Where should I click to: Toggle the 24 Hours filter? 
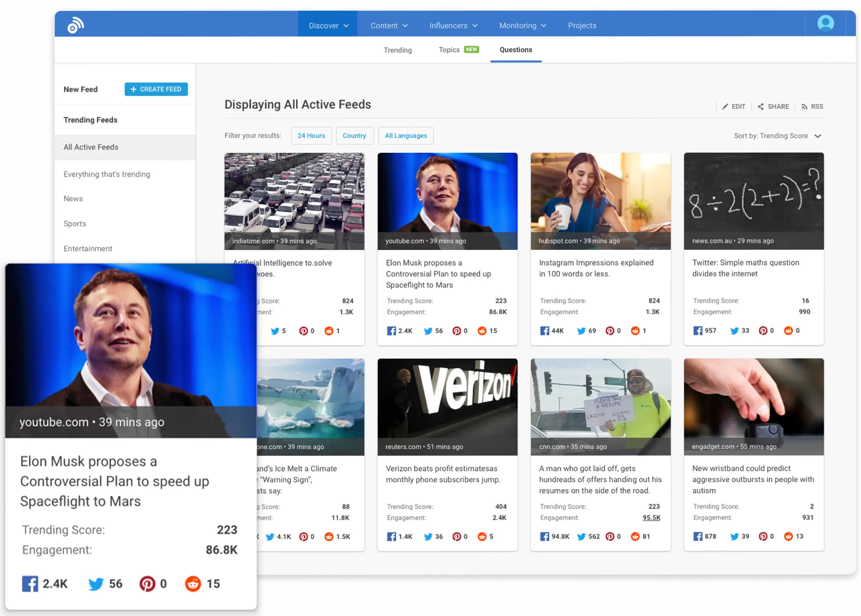pyautogui.click(x=311, y=136)
